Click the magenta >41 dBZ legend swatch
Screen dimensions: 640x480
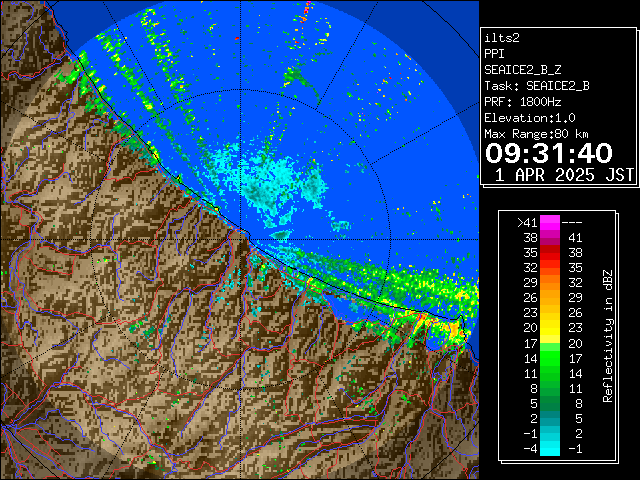pyautogui.click(x=550, y=222)
